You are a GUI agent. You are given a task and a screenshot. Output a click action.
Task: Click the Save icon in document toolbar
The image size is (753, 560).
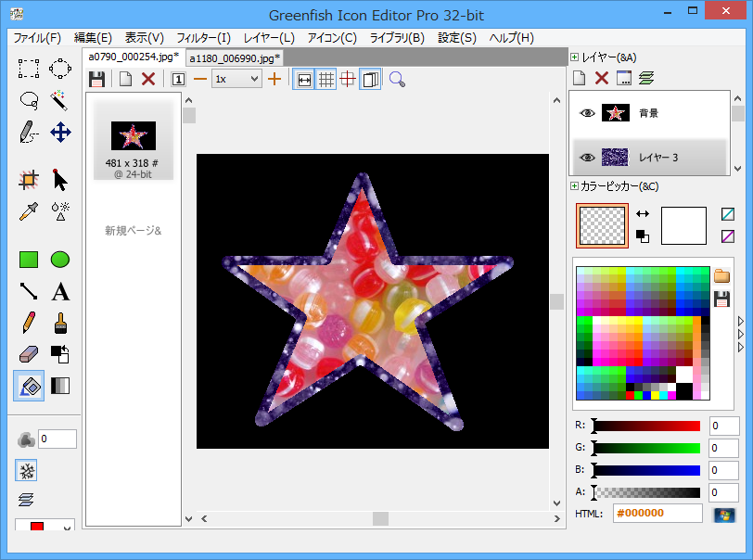96,79
